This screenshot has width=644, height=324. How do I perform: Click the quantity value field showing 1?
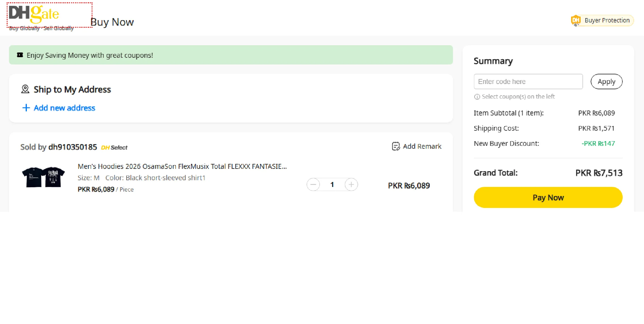(332, 185)
